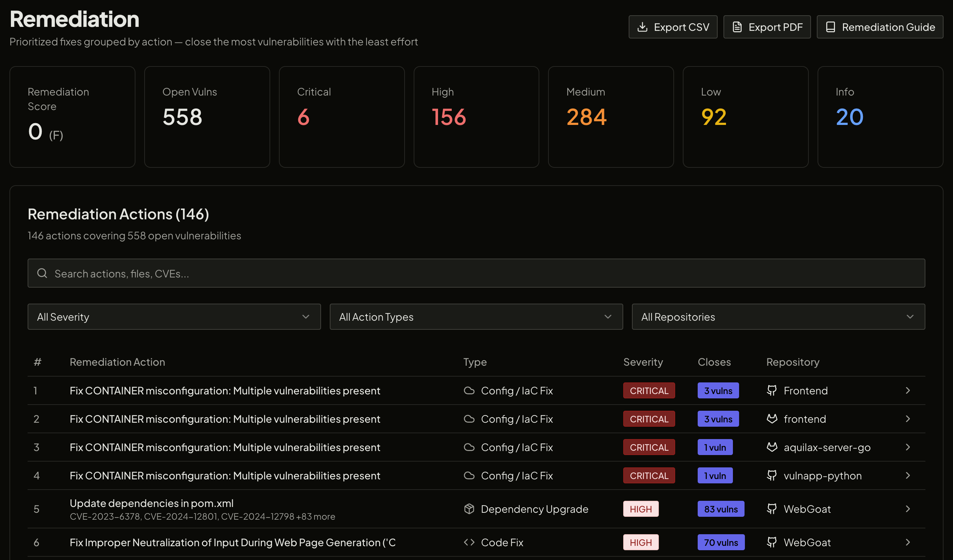Click the search magnifier icon
Screen dimensions: 953x560
42,273
